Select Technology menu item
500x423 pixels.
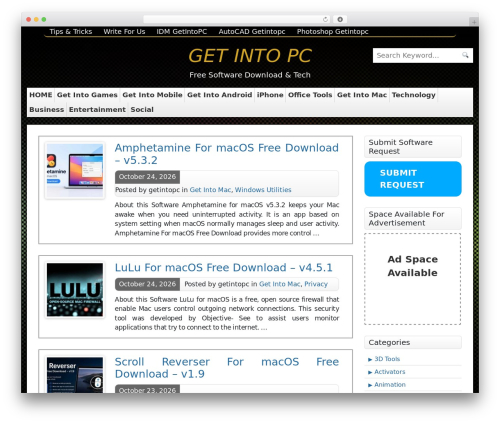coord(413,95)
